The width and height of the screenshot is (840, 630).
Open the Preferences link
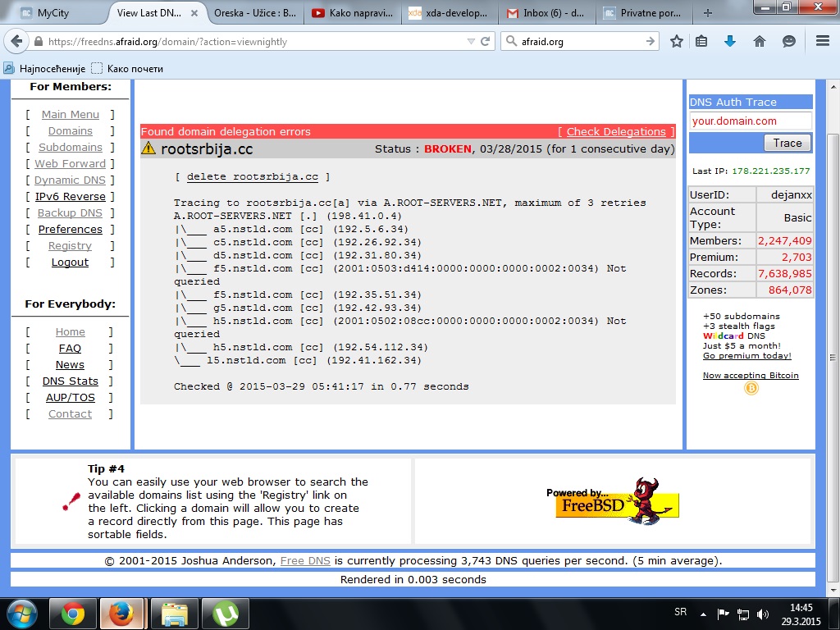click(71, 230)
